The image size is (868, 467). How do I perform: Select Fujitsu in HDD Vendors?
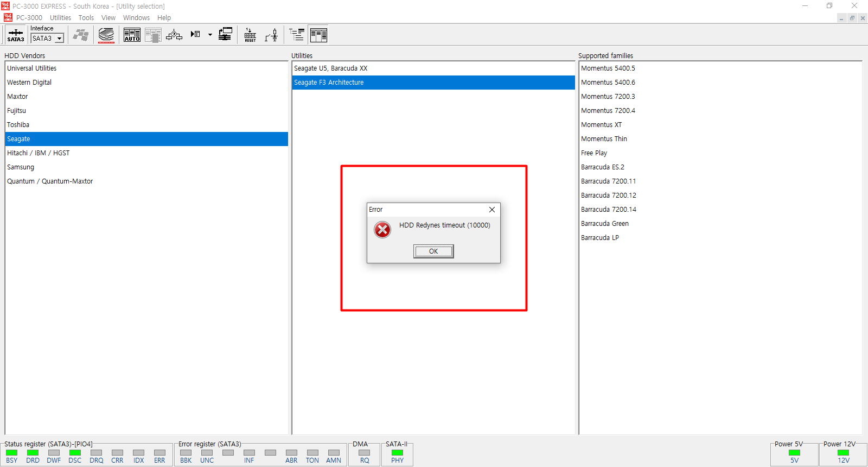click(146, 111)
